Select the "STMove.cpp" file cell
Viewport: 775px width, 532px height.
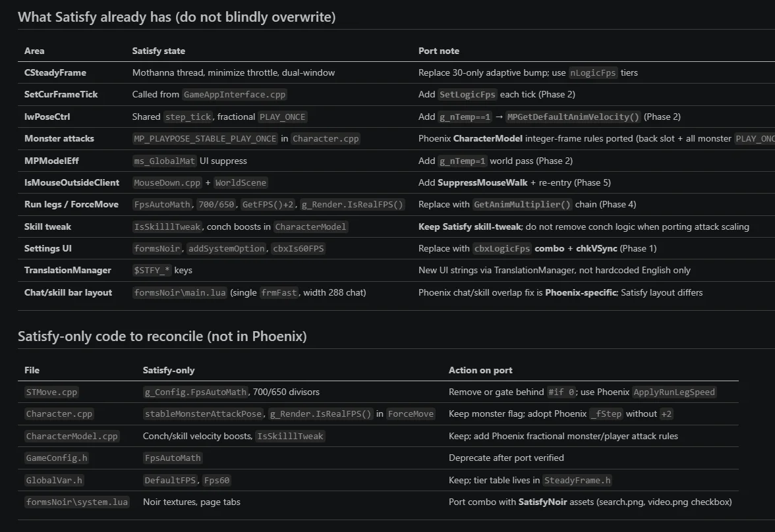tap(52, 392)
